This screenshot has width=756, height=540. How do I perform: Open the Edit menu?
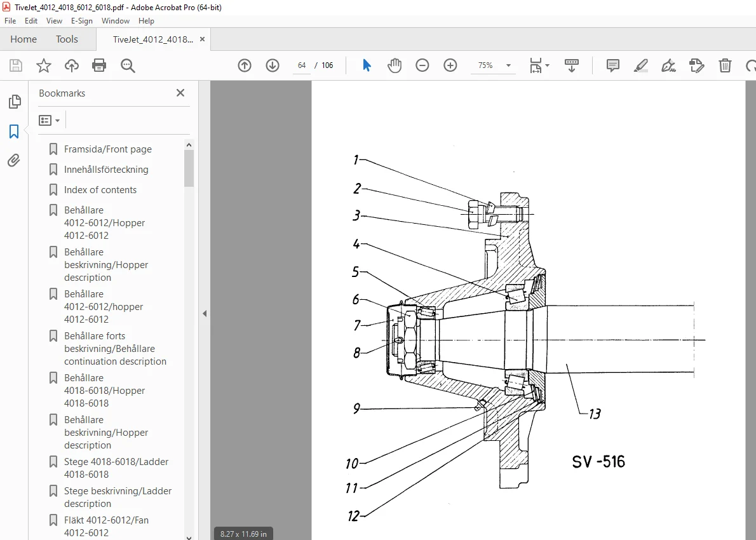[31, 21]
